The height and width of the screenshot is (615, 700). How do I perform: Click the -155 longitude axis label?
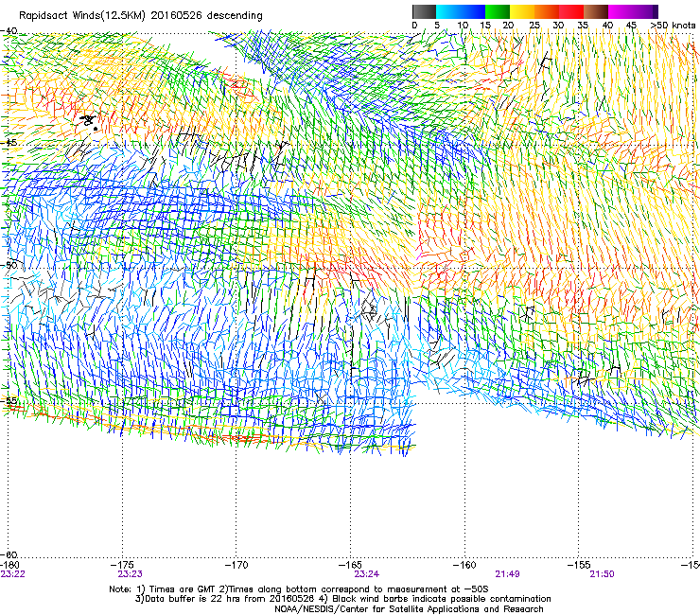[x=579, y=565]
